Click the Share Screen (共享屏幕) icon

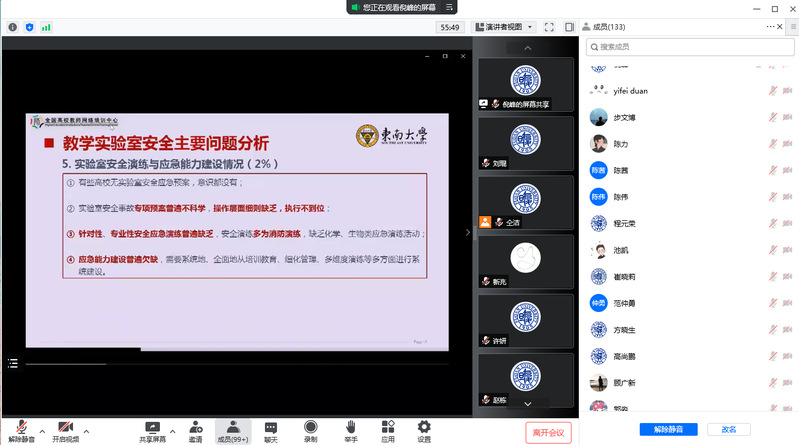tap(153, 430)
